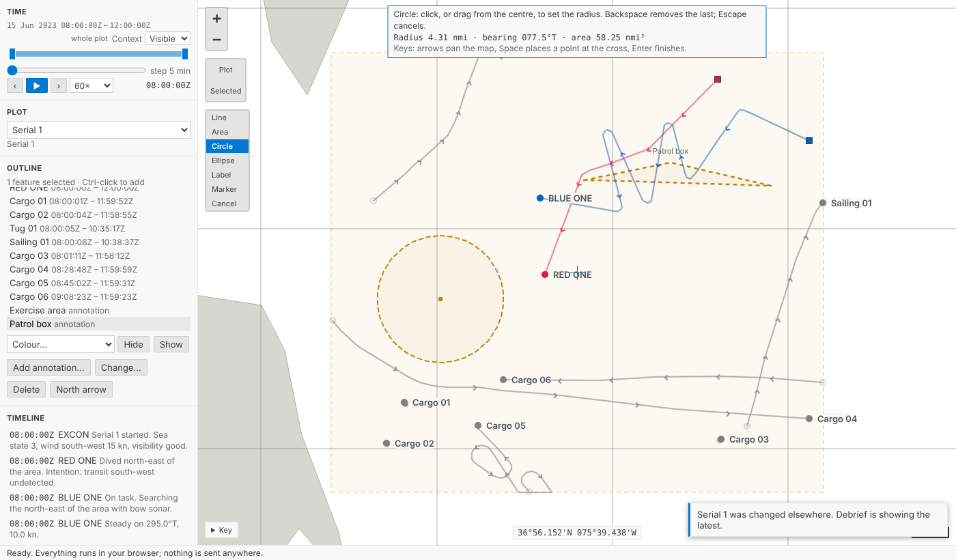The image size is (956, 560).
Task: Cancel the drawing tool
Action: click(227, 204)
